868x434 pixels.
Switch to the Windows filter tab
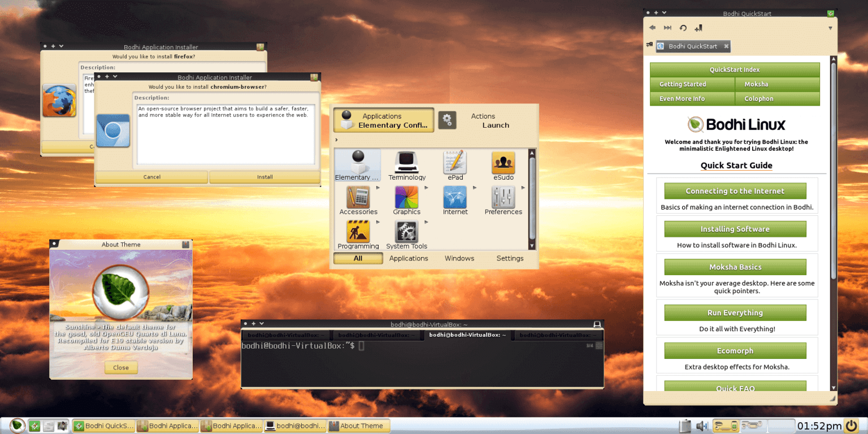(x=459, y=258)
